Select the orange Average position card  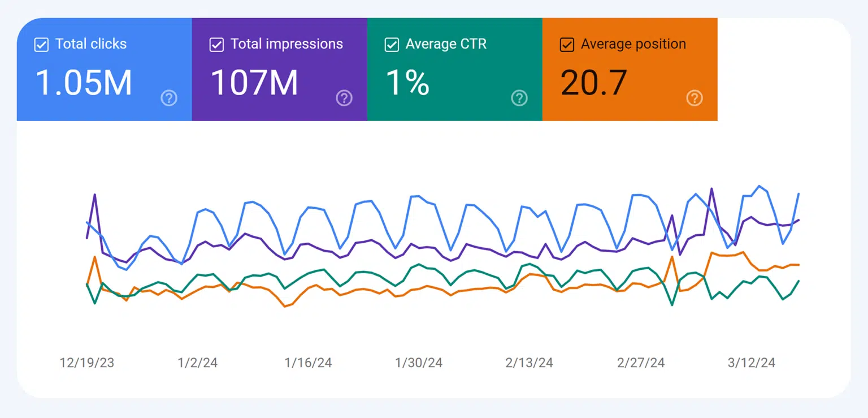click(630, 68)
